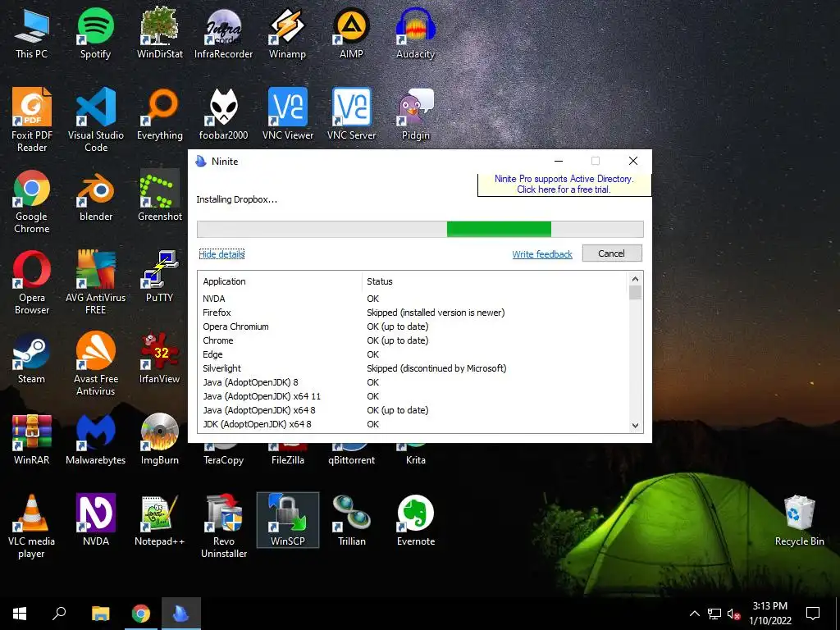The width and height of the screenshot is (840, 630).
Task: Select the Firefox row in details
Action: (x=413, y=313)
